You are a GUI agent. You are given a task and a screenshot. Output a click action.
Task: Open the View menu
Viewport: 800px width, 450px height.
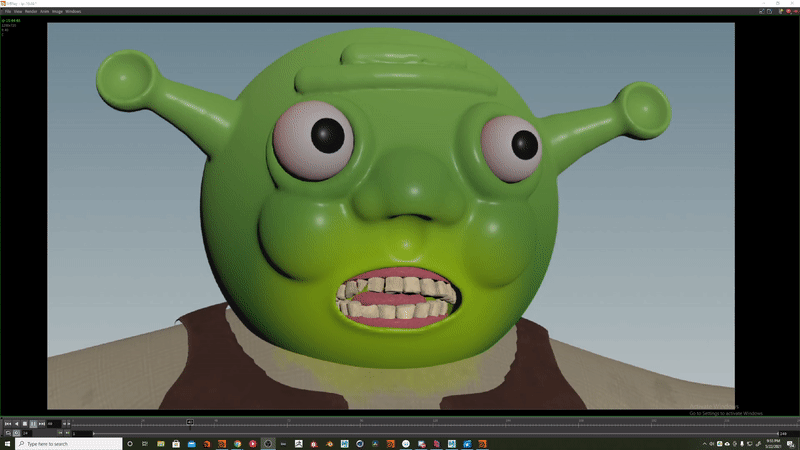pos(18,11)
